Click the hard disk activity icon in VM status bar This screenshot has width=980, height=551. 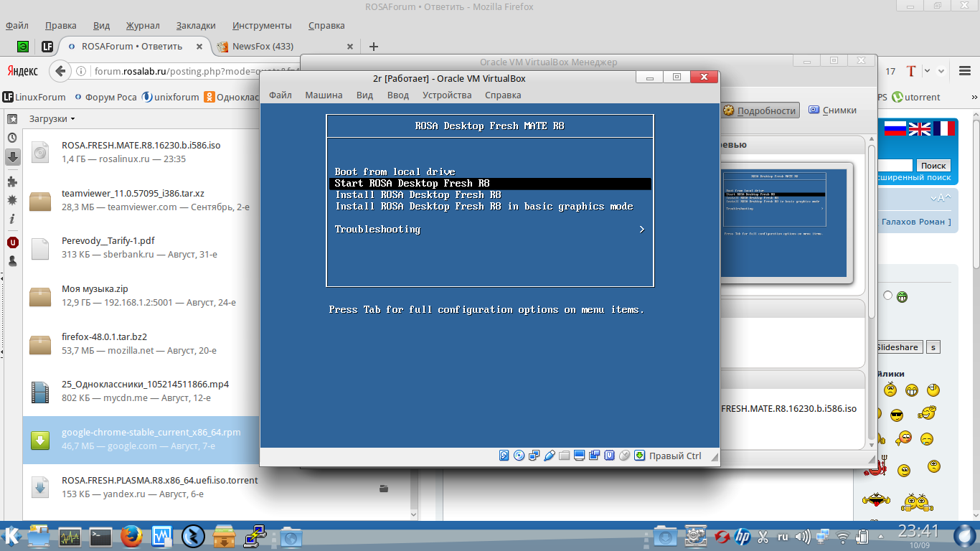[x=504, y=456]
